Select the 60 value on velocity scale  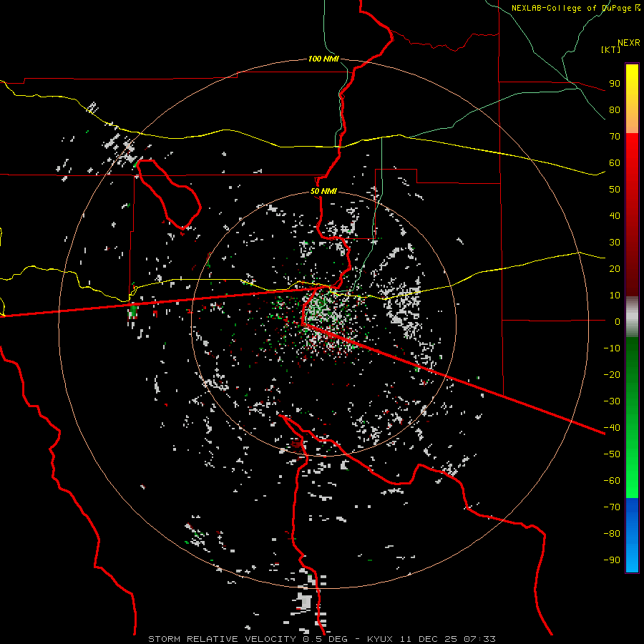pos(615,162)
